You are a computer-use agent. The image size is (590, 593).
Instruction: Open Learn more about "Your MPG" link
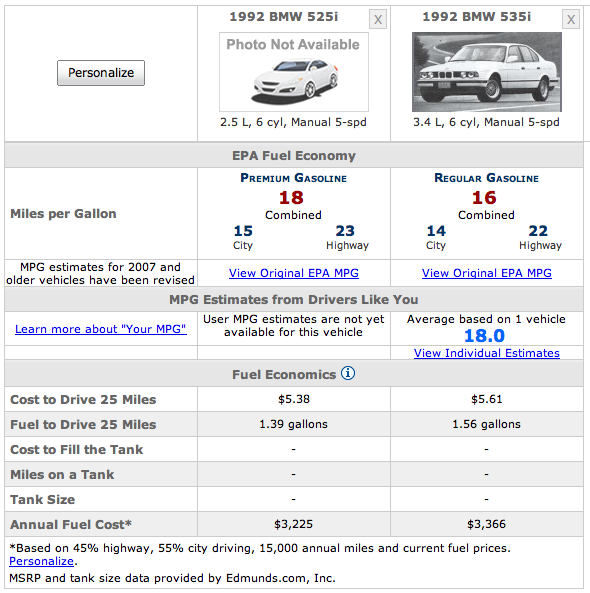tap(101, 329)
